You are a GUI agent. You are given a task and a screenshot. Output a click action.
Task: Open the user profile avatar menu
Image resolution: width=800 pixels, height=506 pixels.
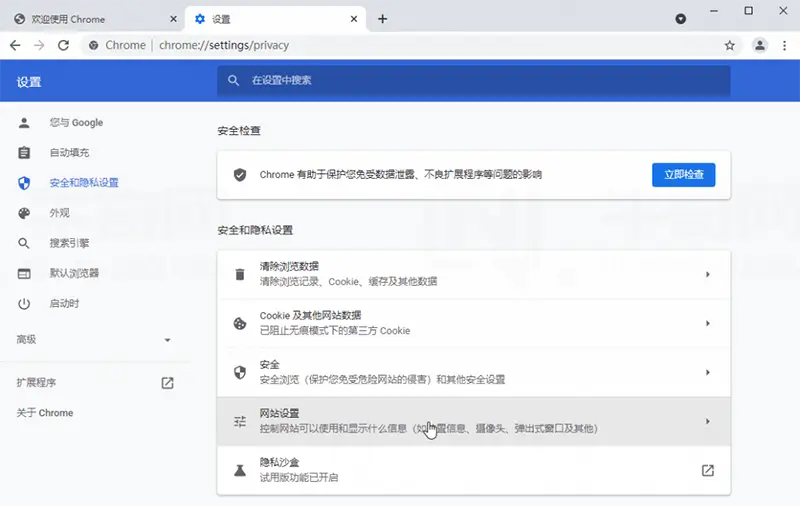[760, 45]
